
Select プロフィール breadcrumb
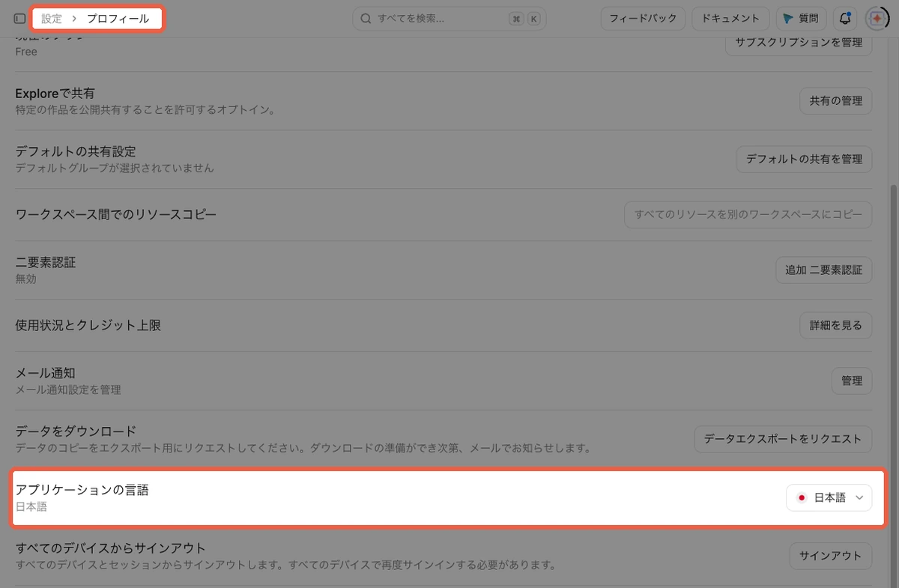pyautogui.click(x=118, y=19)
